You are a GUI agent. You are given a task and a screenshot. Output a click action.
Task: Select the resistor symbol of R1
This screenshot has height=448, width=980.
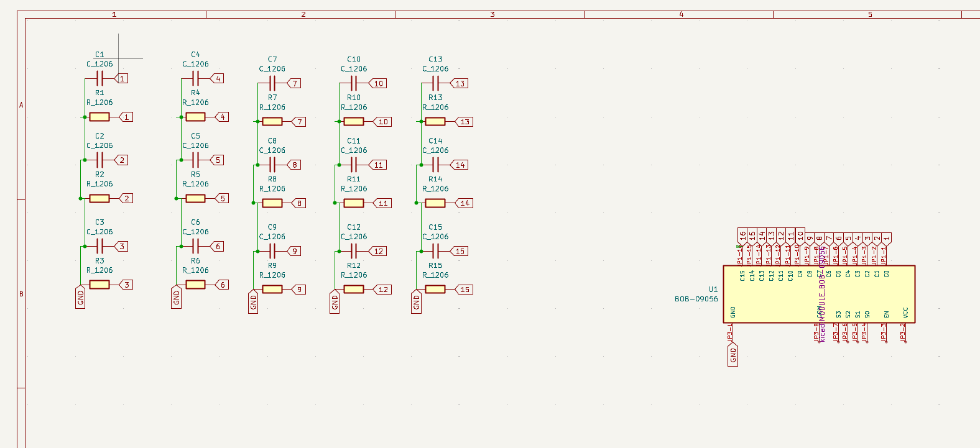click(99, 117)
